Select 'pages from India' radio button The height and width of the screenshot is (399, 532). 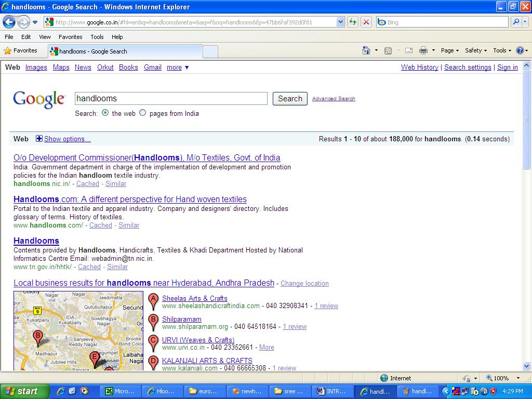click(143, 113)
